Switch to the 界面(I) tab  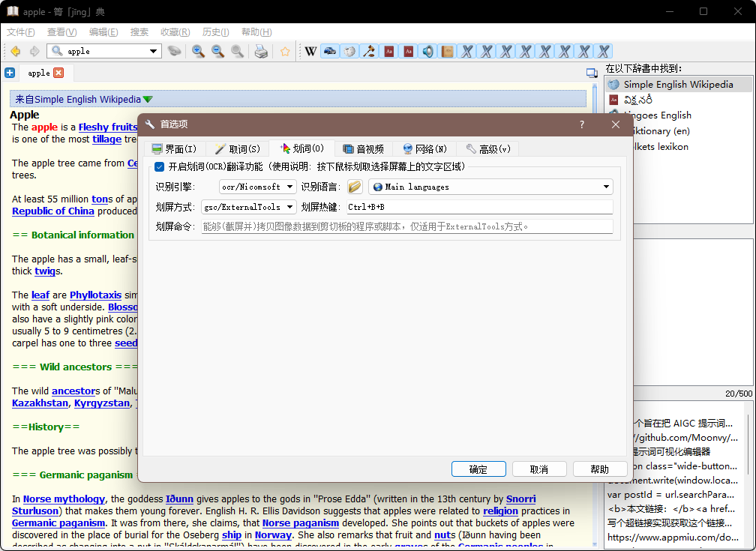[174, 149]
